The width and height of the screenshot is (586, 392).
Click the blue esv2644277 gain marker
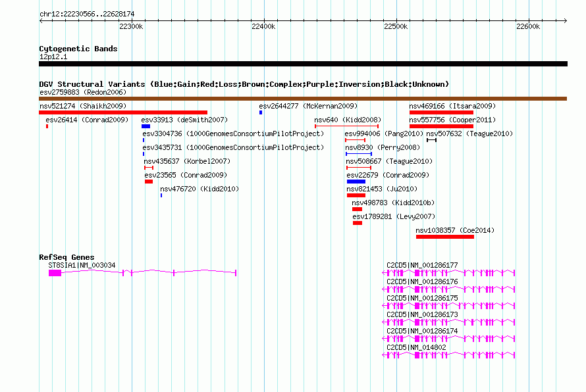(261, 112)
